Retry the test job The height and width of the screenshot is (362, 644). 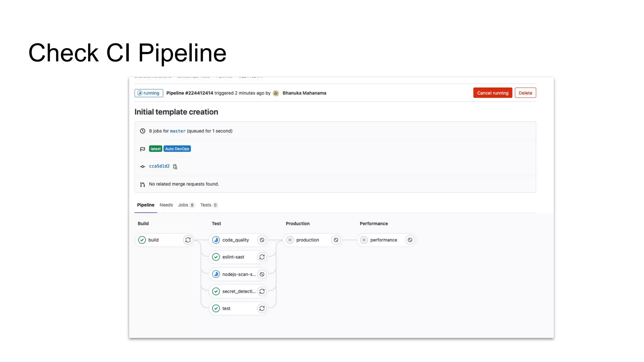point(262,309)
